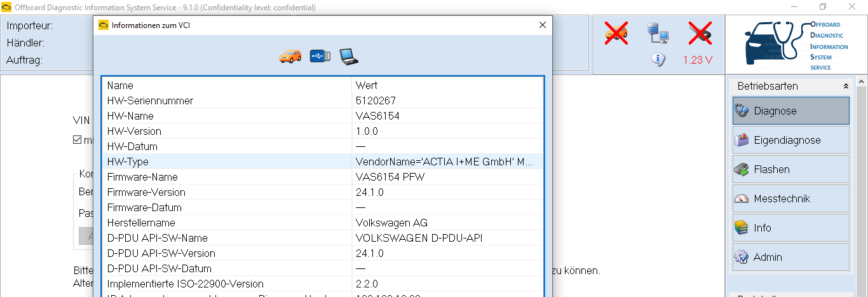Open the Messtechnik mode
The image size is (868, 297).
pos(790,198)
